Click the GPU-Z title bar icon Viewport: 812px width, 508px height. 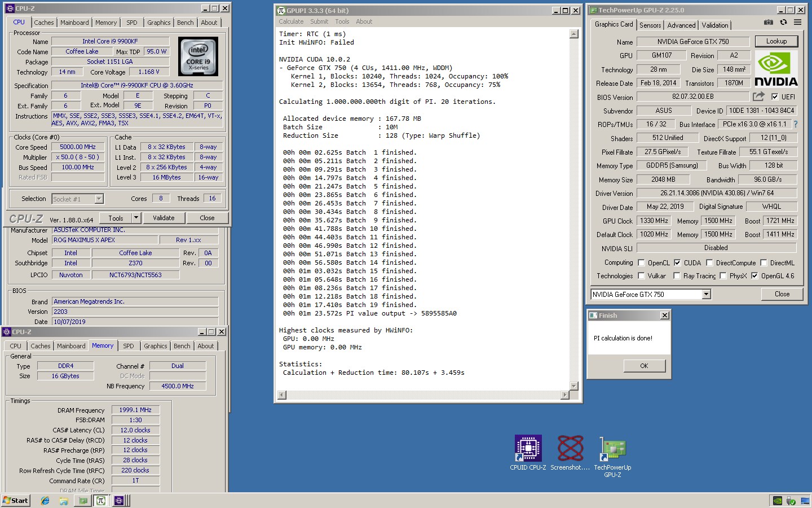click(x=593, y=10)
